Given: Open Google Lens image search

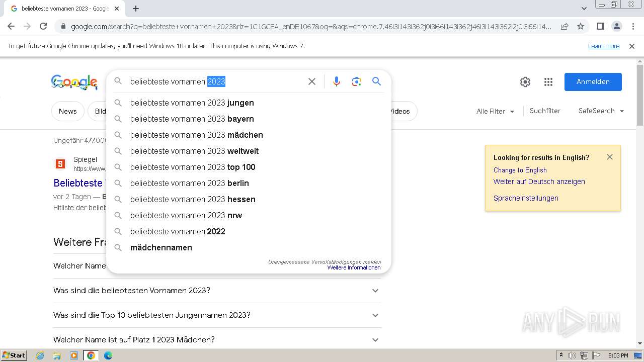Looking at the screenshot, I should (x=357, y=81).
